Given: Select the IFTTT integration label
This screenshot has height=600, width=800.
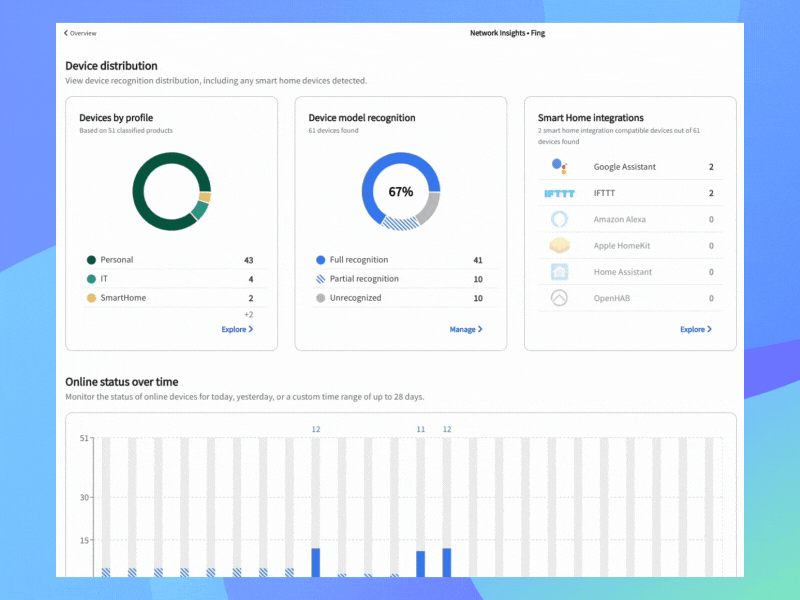Looking at the screenshot, I should tap(604, 193).
